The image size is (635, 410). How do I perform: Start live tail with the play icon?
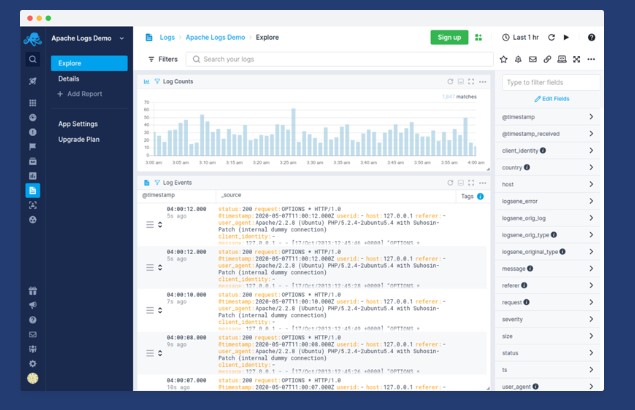[x=566, y=37]
